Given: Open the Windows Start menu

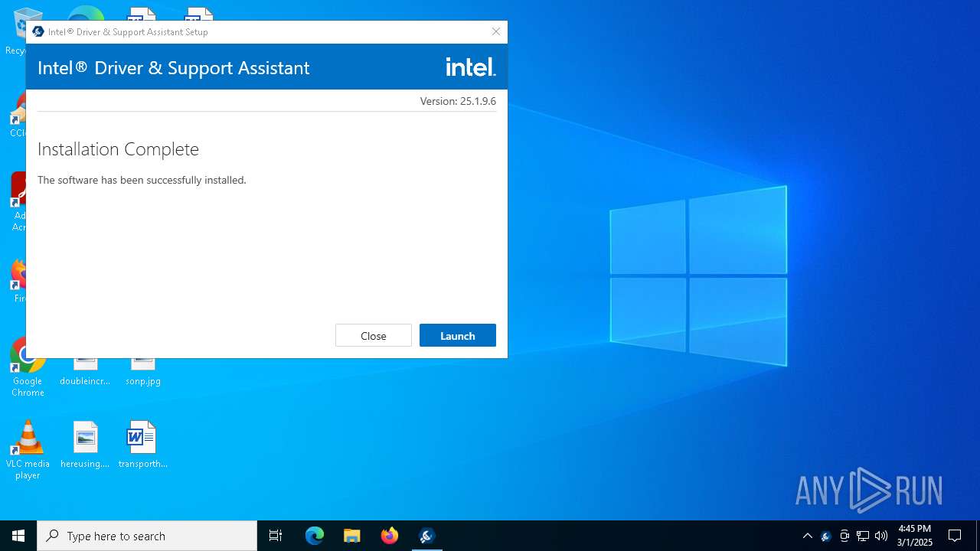Looking at the screenshot, I should (x=18, y=536).
